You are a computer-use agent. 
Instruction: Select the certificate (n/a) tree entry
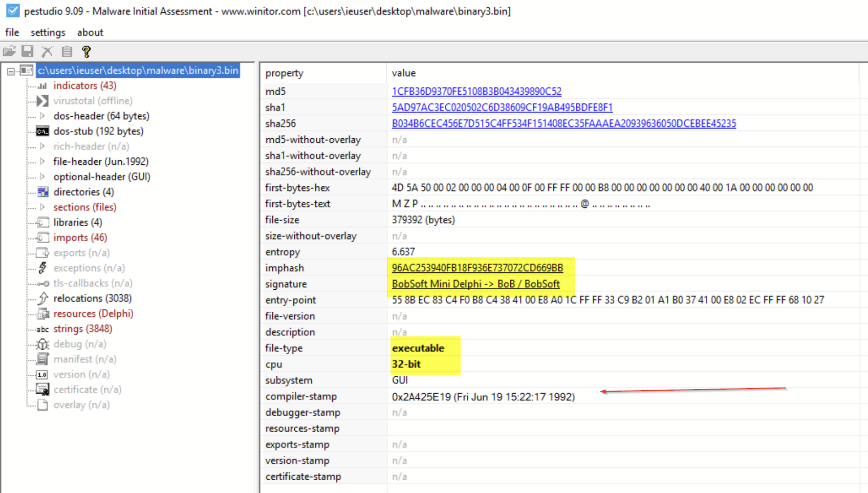pyautogui.click(x=88, y=389)
